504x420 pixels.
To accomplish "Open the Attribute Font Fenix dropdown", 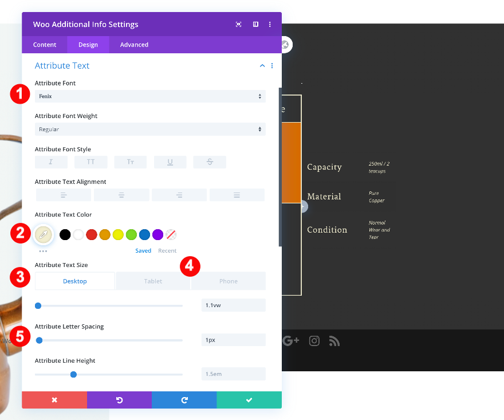I will click(150, 96).
